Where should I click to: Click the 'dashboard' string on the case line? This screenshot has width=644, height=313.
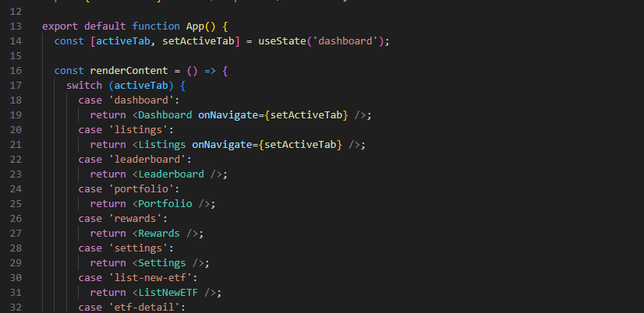[x=141, y=100]
